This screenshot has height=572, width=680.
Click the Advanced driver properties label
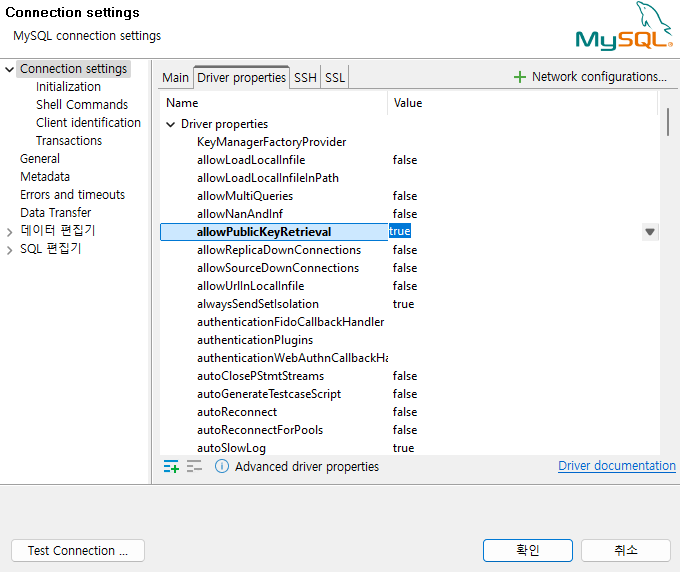point(307,467)
